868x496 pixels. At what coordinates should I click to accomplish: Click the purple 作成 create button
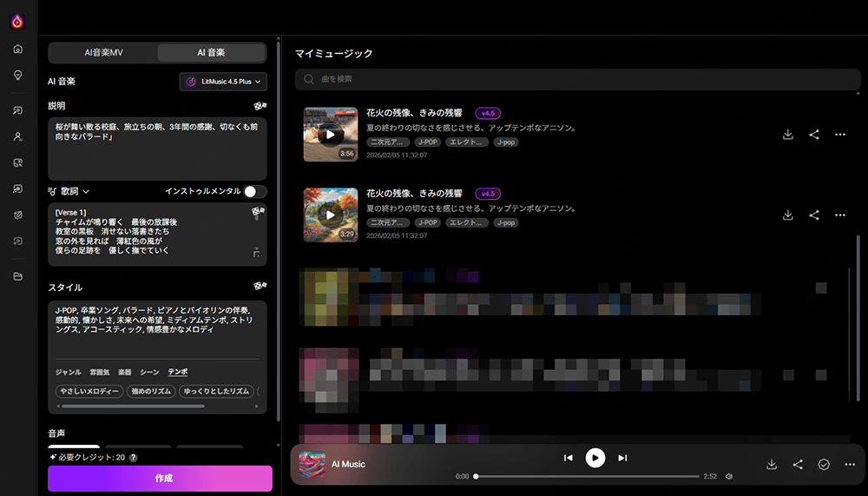coord(160,479)
